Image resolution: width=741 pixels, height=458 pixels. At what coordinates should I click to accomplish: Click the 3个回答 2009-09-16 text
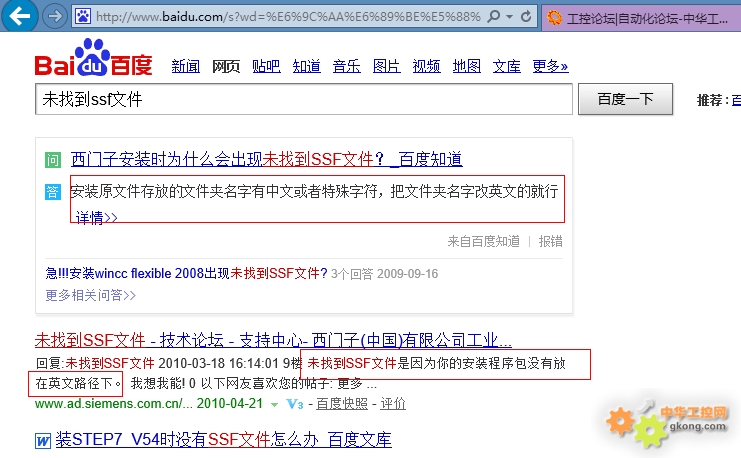click(x=384, y=274)
